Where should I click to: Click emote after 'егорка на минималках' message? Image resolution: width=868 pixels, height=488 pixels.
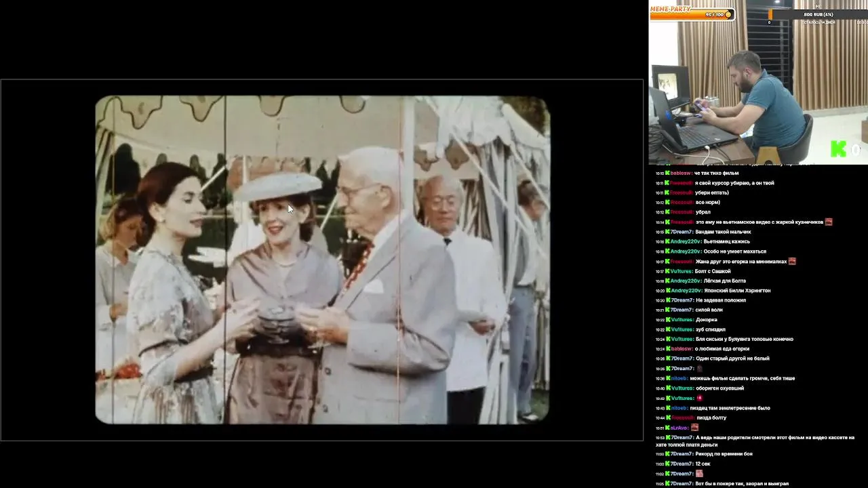(x=792, y=261)
